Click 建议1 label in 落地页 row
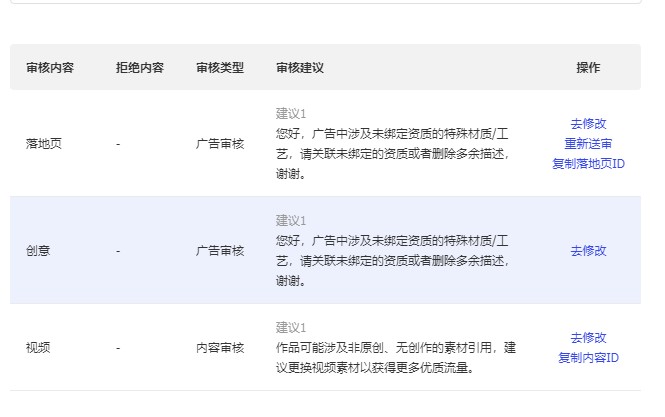The image size is (665, 417). coord(291,114)
